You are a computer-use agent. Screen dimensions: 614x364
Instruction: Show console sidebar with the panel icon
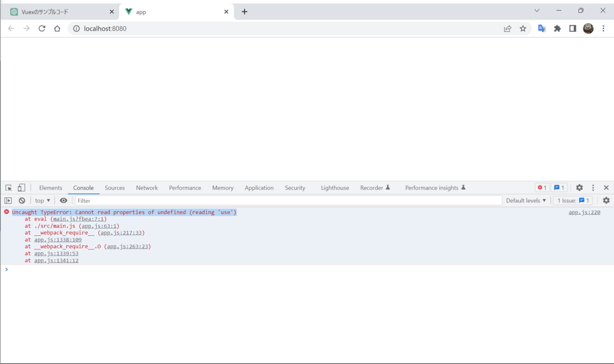pyautogui.click(x=8, y=200)
